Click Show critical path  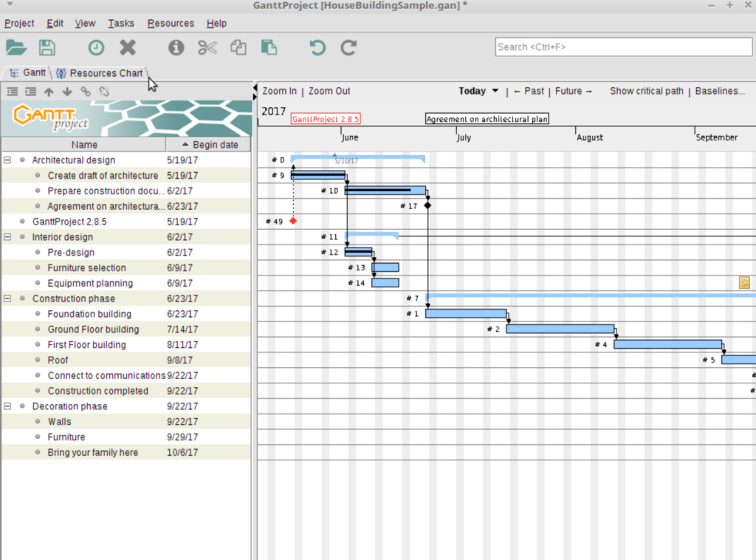(x=647, y=91)
